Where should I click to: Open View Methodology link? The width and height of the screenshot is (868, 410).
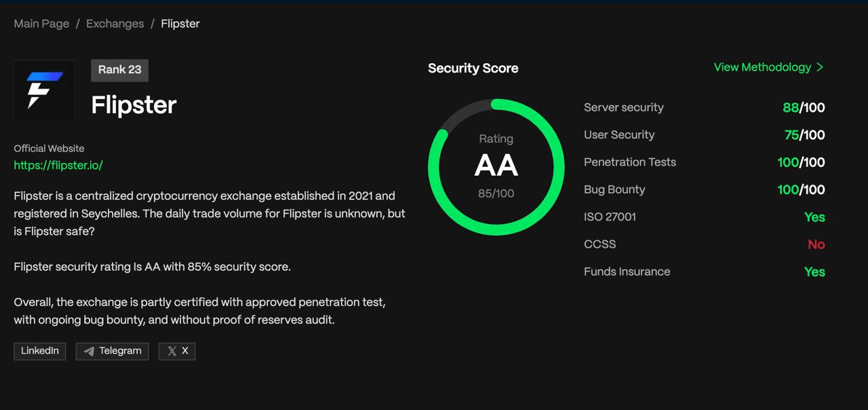(768, 67)
